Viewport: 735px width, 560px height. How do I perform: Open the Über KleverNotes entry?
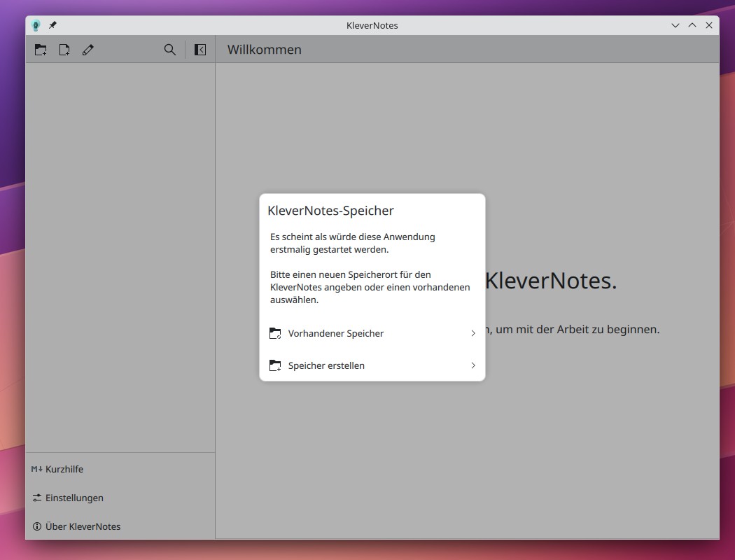[83, 526]
